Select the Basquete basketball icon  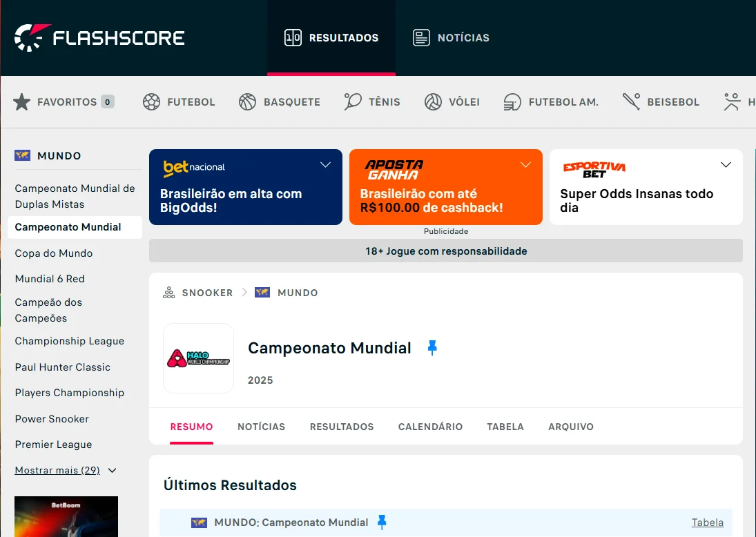pos(248,102)
